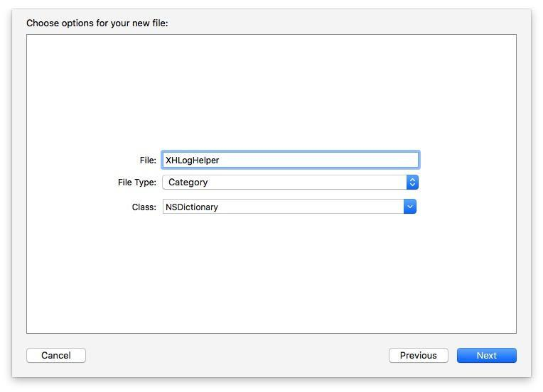
Task: Click blank space left of the "File:" label
Action: coord(78,160)
